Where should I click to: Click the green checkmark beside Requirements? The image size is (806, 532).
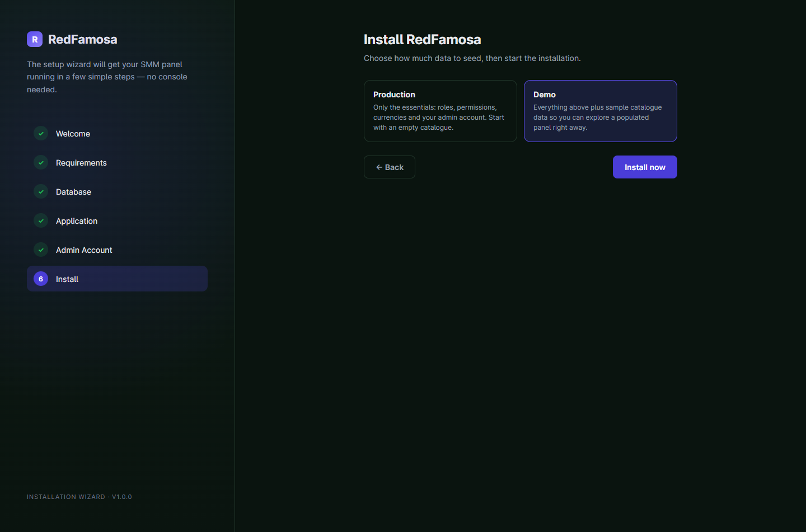click(41, 163)
